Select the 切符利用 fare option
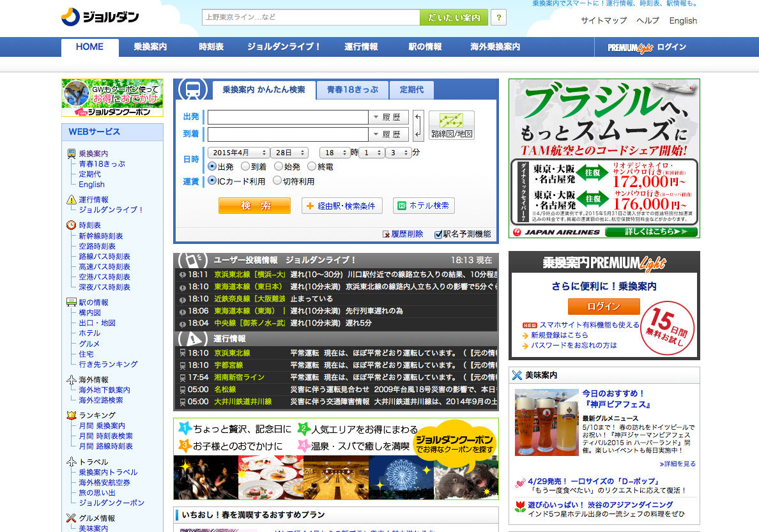 [x=277, y=181]
